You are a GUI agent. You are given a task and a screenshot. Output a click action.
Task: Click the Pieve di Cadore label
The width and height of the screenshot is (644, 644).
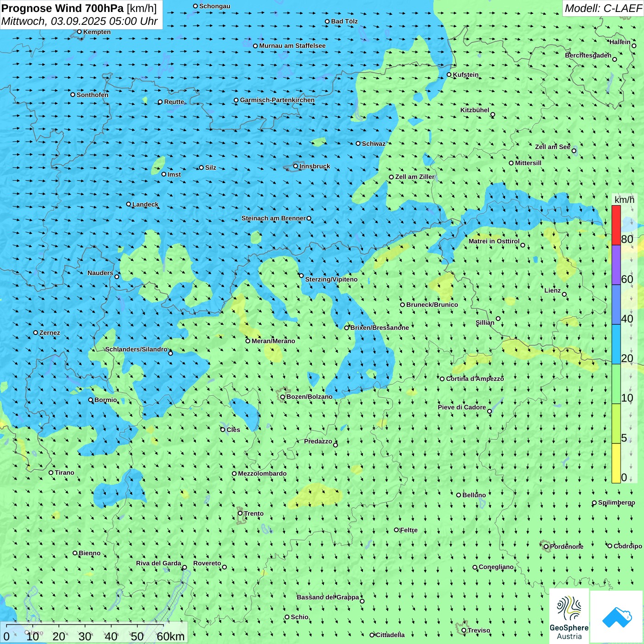[462, 407]
